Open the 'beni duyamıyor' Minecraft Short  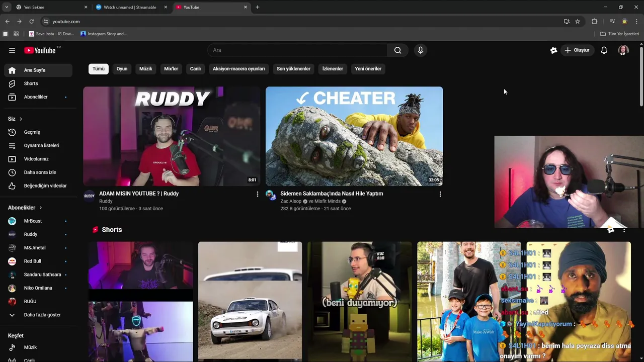tap(360, 302)
